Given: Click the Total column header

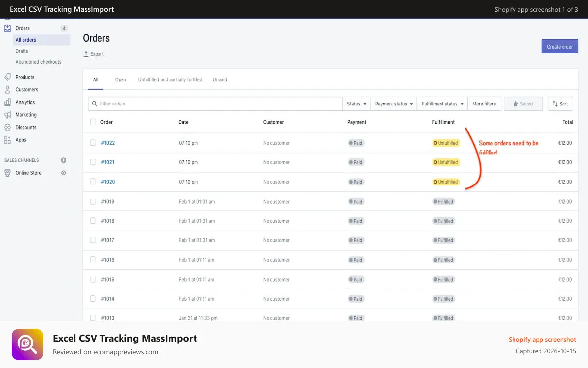Looking at the screenshot, I should 568,122.
